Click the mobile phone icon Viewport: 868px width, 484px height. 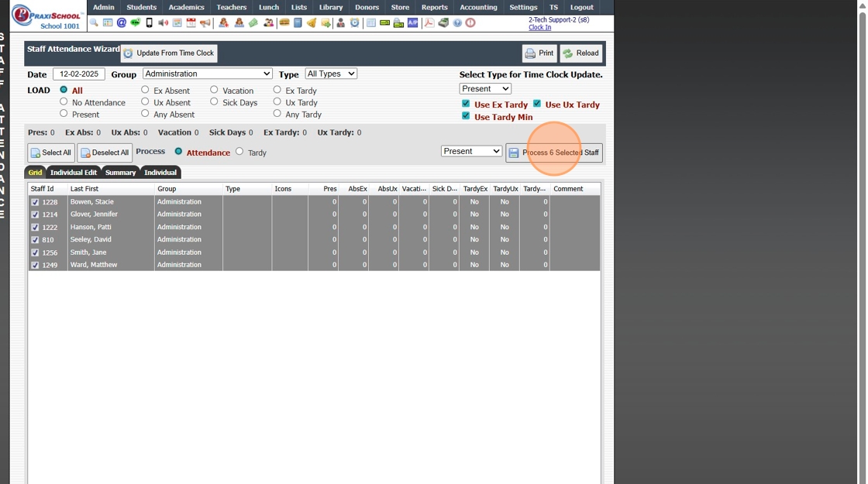click(149, 22)
